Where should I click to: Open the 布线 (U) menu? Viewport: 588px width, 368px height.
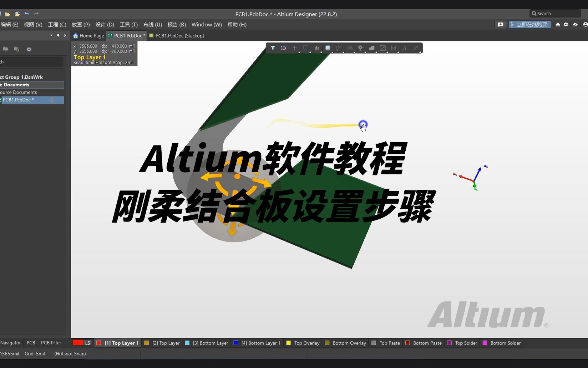(x=152, y=25)
